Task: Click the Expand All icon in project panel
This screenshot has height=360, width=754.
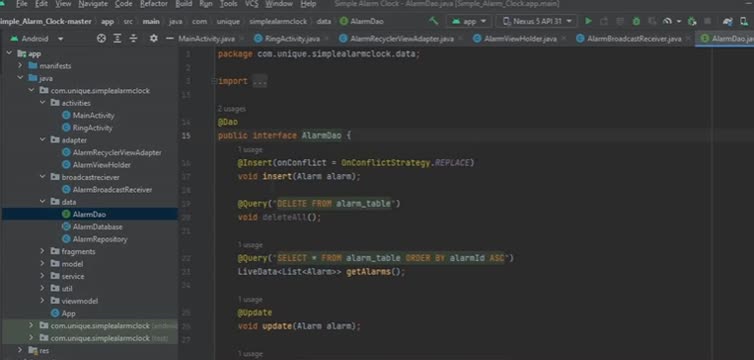Action: click(x=117, y=38)
